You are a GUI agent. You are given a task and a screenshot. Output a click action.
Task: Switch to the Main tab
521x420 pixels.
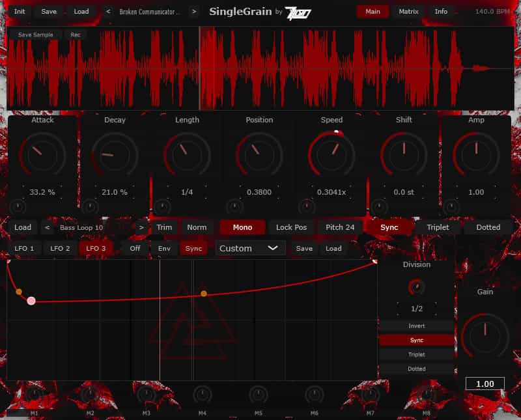pos(373,12)
